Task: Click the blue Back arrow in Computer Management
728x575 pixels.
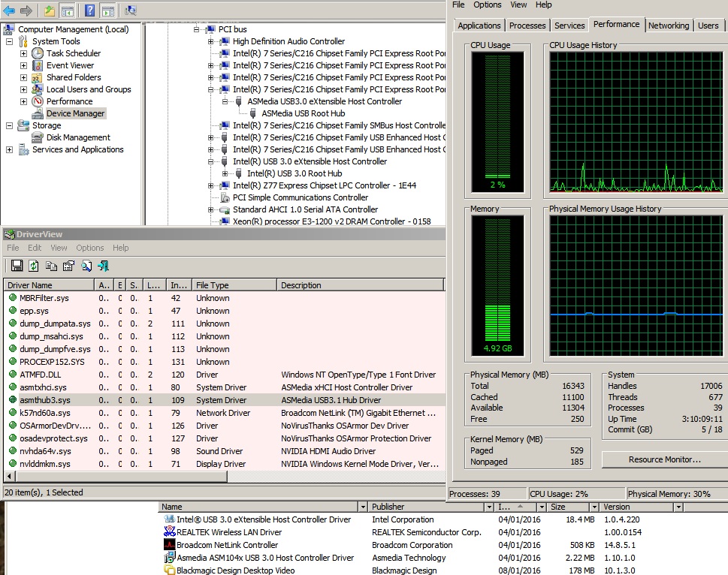Action: click(9, 11)
